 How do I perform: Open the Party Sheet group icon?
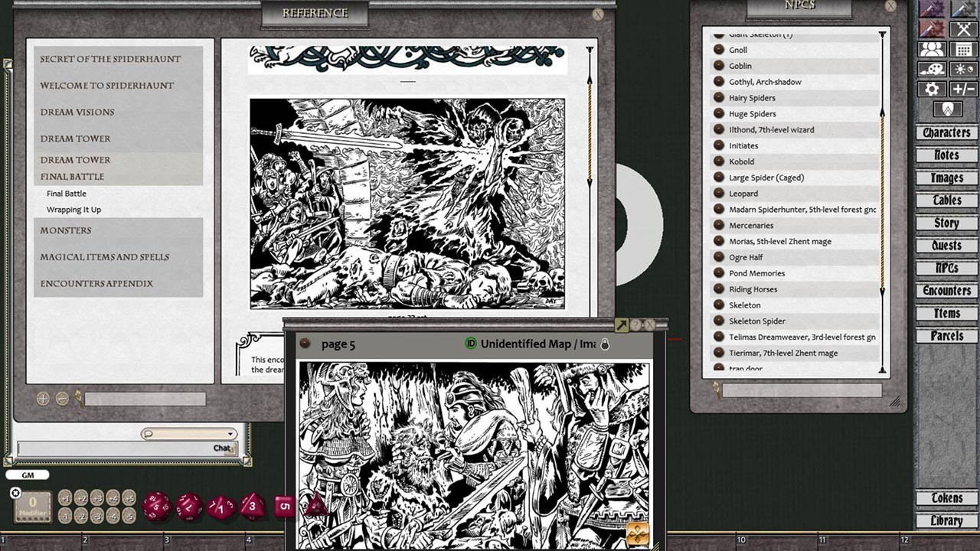point(933,49)
